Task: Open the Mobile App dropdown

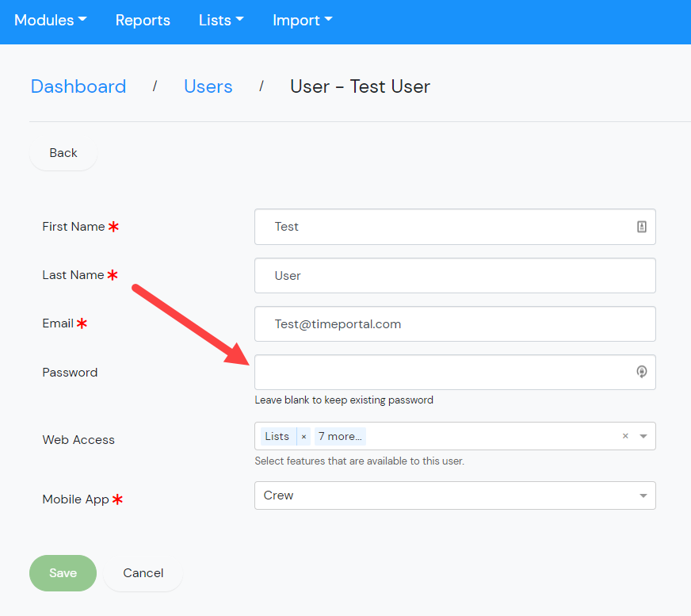Action: tap(455, 495)
